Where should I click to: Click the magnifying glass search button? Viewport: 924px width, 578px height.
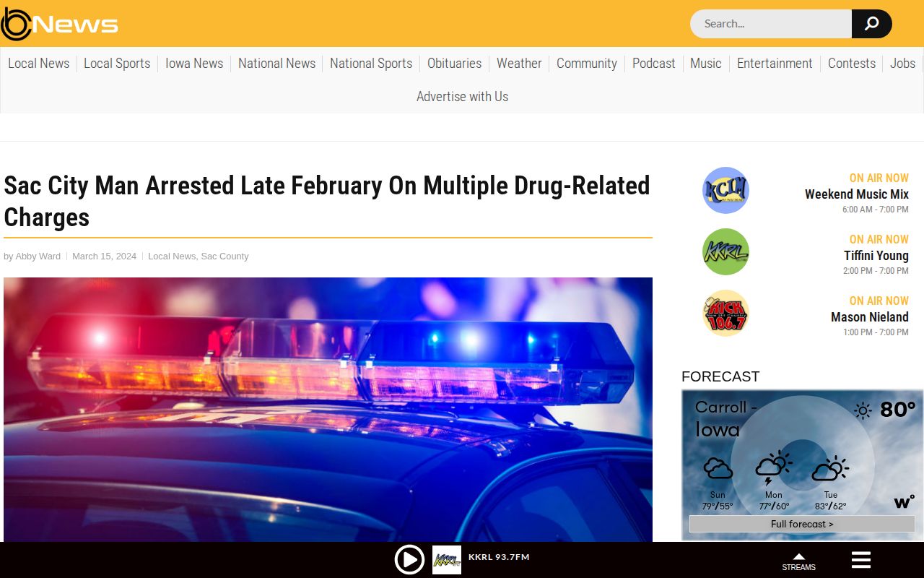click(871, 24)
